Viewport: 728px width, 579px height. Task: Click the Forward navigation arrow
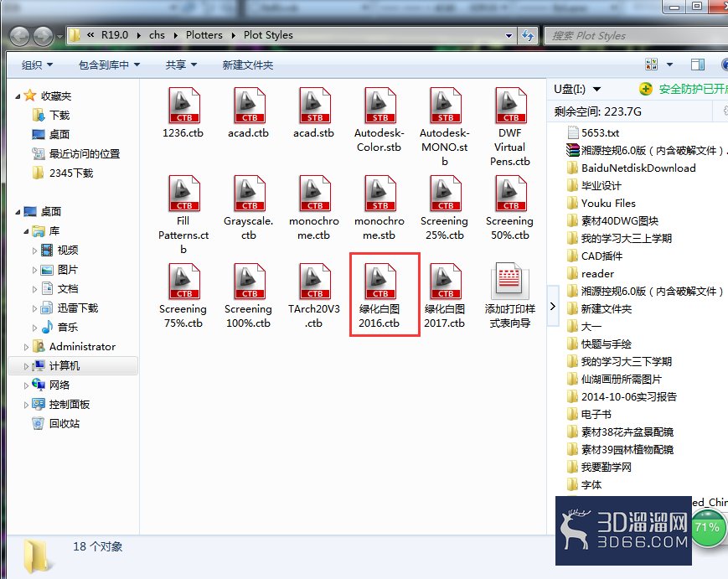(x=44, y=36)
